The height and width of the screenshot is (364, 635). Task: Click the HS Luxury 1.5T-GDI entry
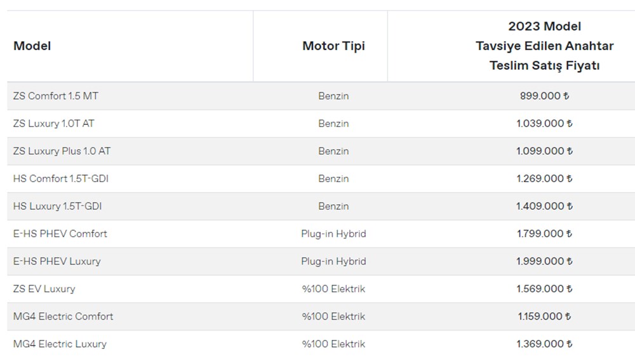click(57, 206)
